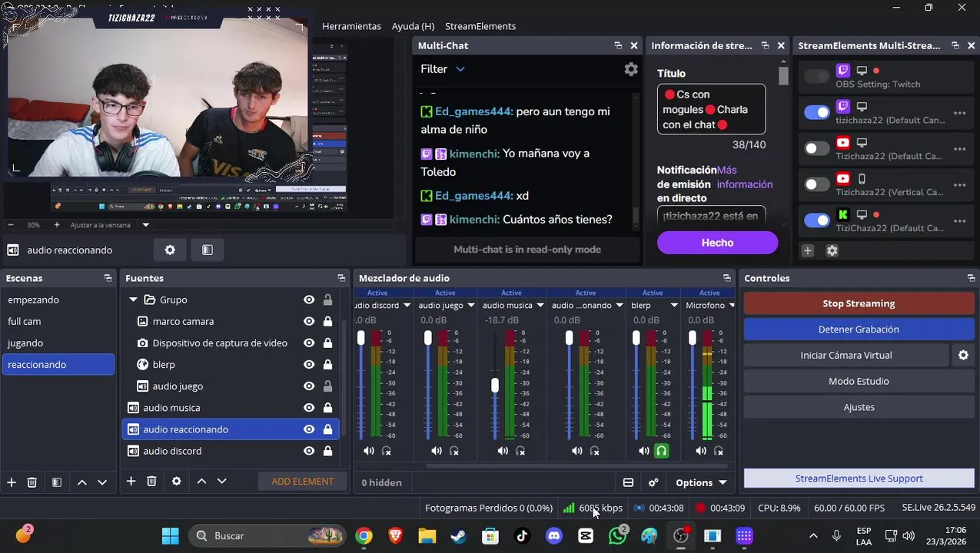Open audio musica mixer channel menu
980x553 pixels.
[x=541, y=305]
